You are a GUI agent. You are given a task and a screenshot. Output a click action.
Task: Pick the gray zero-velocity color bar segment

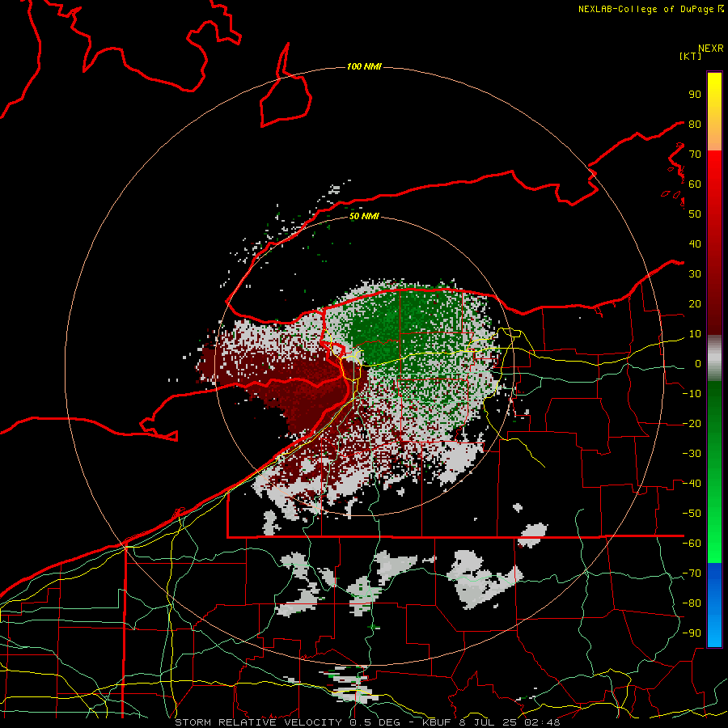tap(714, 358)
